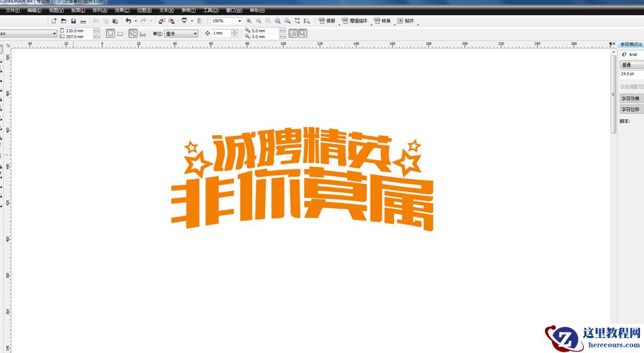
Task: Click the 字符格式化 docker title tab
Action: click(x=631, y=44)
